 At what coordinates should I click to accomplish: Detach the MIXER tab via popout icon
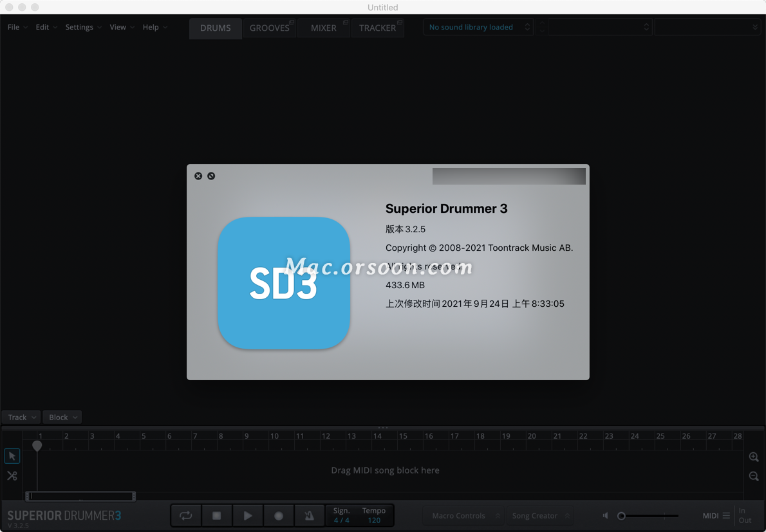[x=346, y=23]
